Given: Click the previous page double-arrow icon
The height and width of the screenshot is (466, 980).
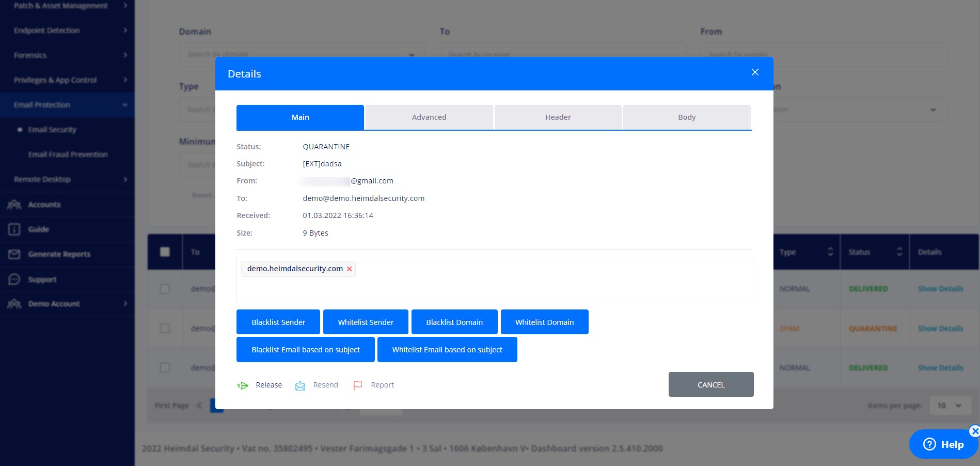Looking at the screenshot, I should tap(199, 406).
